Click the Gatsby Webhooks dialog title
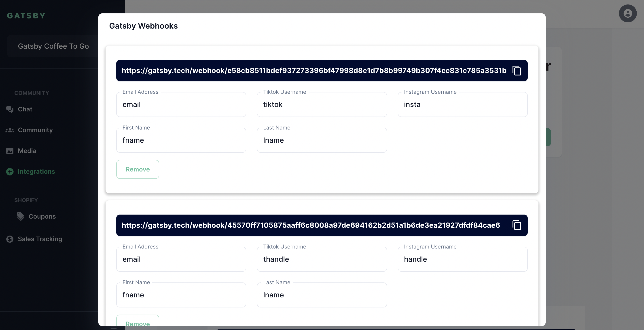The width and height of the screenshot is (644, 330). tap(143, 26)
